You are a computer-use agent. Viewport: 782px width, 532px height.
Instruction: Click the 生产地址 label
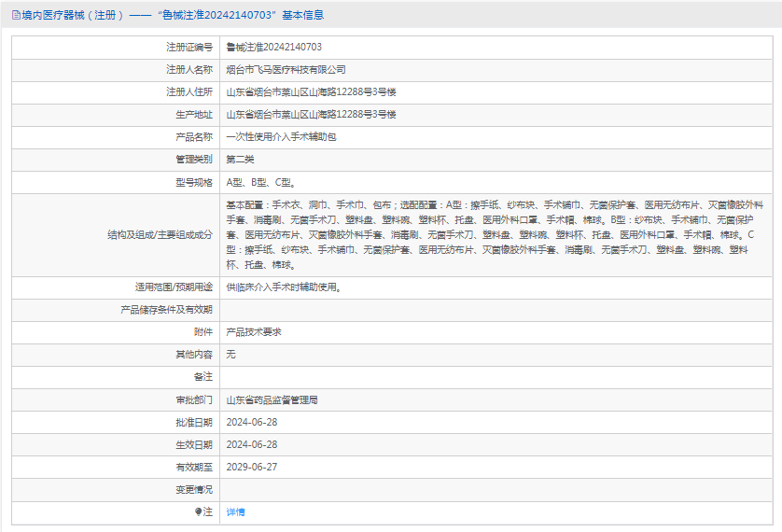click(194, 114)
